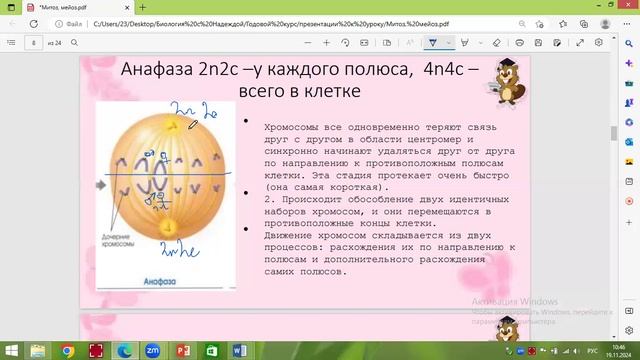Click the page number input field
Viewport: 640px width, 360px height.
(x=33, y=42)
